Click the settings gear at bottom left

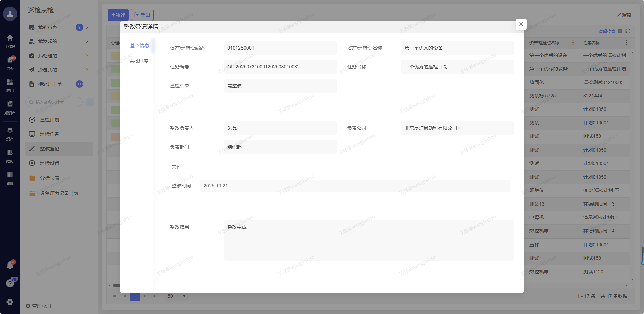click(10, 302)
